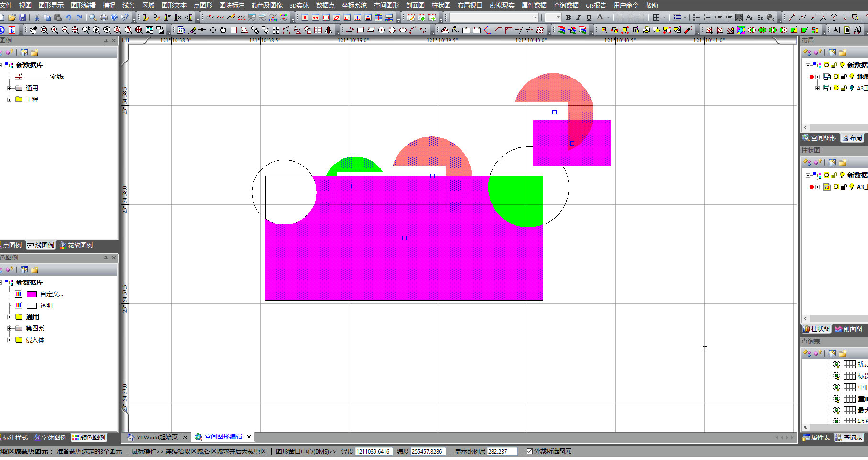
Task: Redo the last undone action
Action: 79,17
